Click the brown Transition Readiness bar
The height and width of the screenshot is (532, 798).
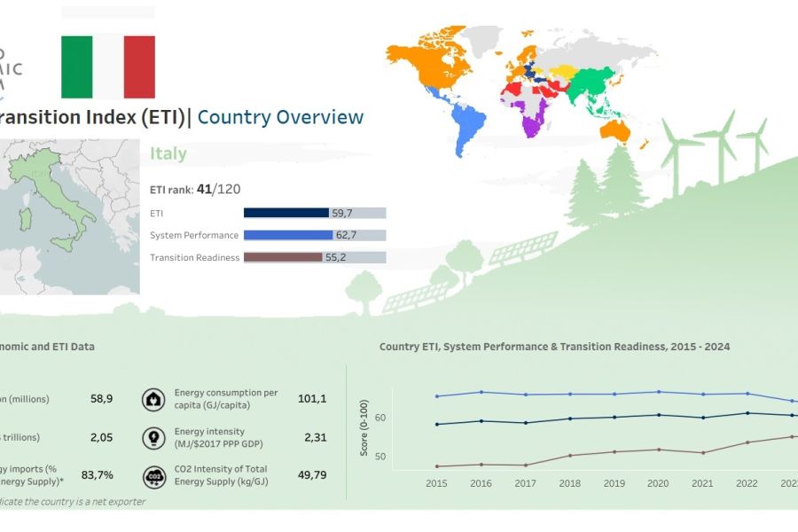coord(283,257)
